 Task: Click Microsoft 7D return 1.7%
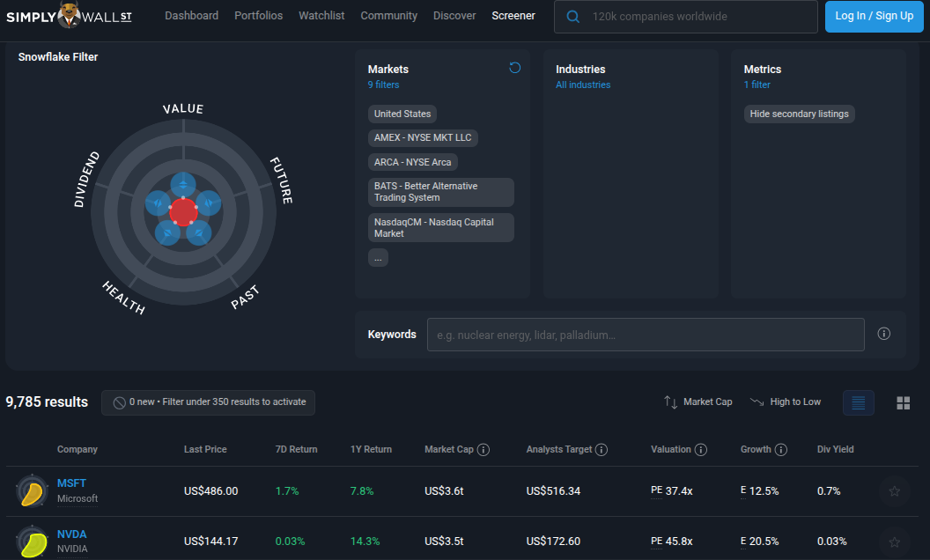click(x=287, y=491)
